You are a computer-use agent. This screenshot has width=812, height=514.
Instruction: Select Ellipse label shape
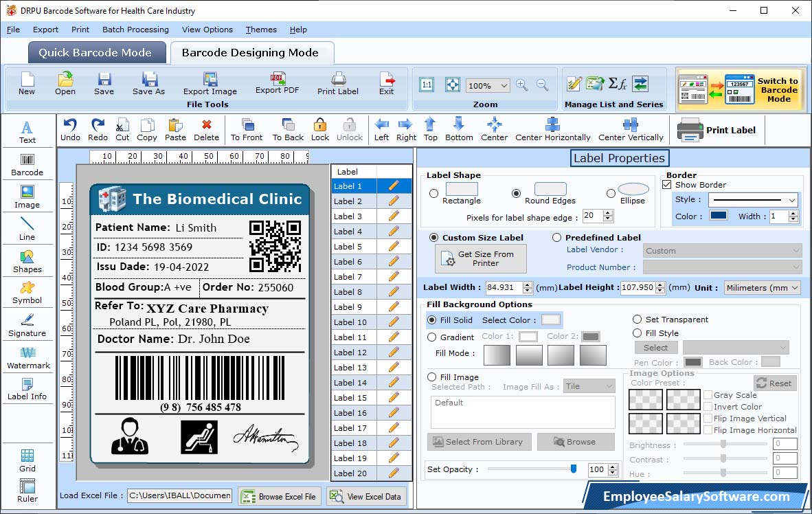point(611,193)
